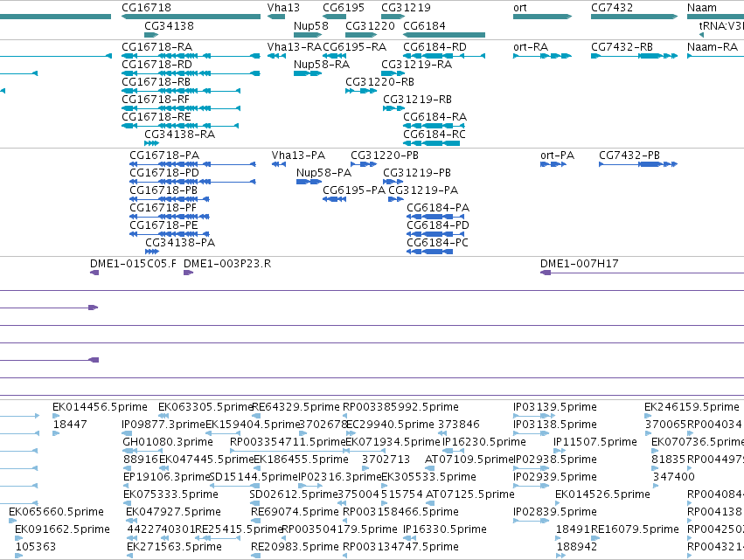Select EST EK065660.5prime
The height and width of the screenshot is (560, 744).
[x=57, y=512]
